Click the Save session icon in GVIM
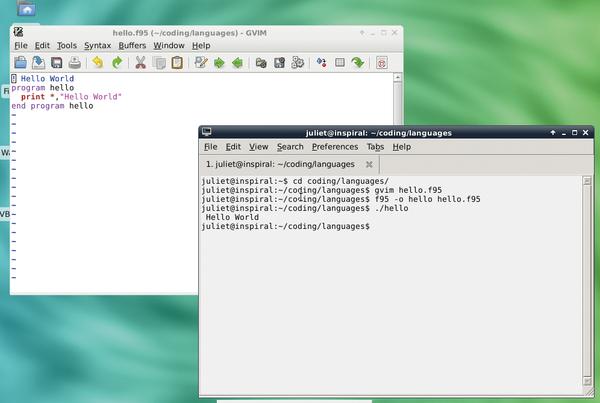Screen dimensions: 600x403 click(279, 62)
